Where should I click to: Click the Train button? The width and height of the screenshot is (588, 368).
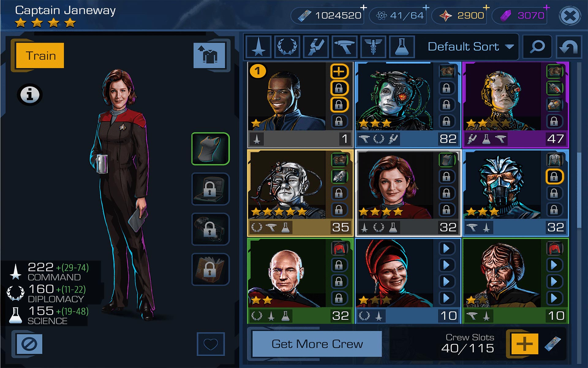40,56
